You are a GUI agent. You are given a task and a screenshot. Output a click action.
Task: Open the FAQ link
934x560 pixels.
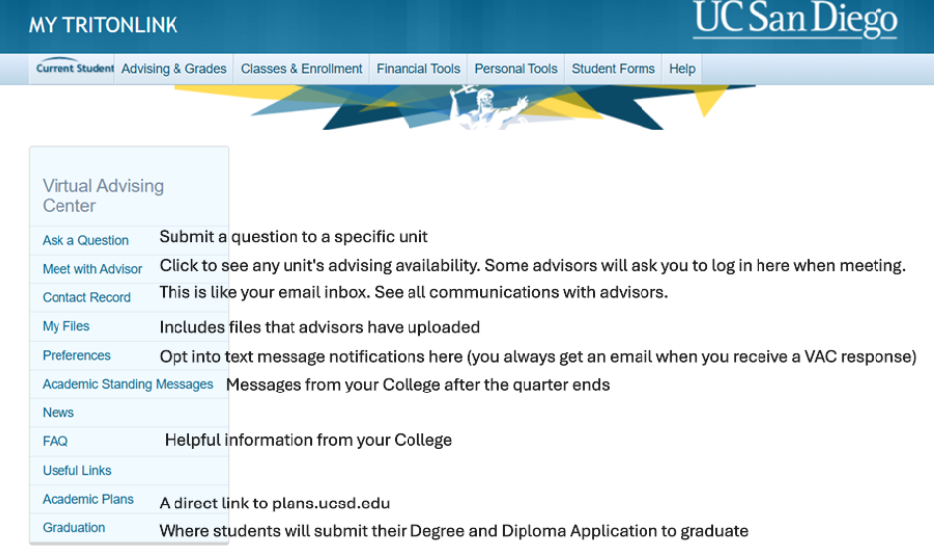pyautogui.click(x=55, y=441)
